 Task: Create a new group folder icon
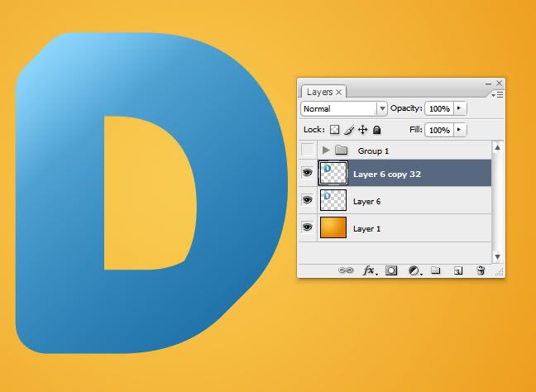[435, 270]
